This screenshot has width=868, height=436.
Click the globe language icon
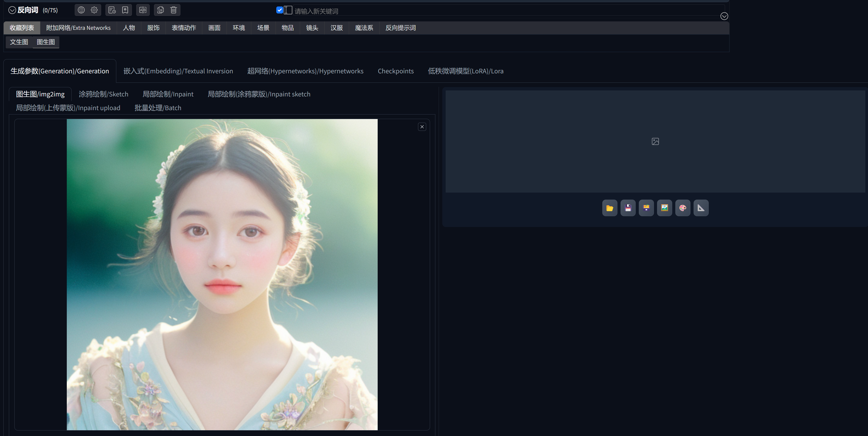pyautogui.click(x=81, y=10)
